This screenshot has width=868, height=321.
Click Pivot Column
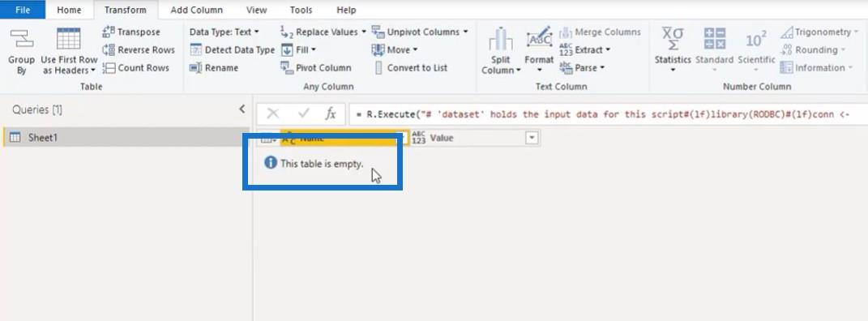(x=315, y=67)
